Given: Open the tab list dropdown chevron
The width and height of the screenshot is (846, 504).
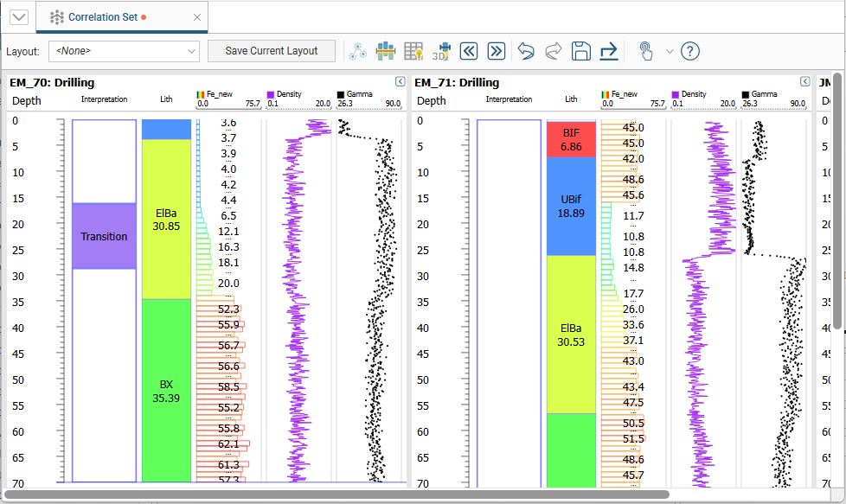Looking at the screenshot, I should pos(18,16).
